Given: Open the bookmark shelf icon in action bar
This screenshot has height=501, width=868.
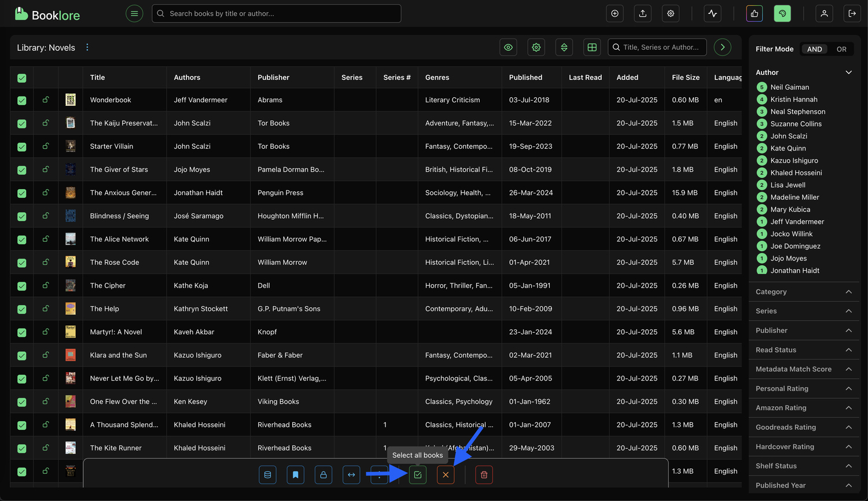Looking at the screenshot, I should click(295, 474).
